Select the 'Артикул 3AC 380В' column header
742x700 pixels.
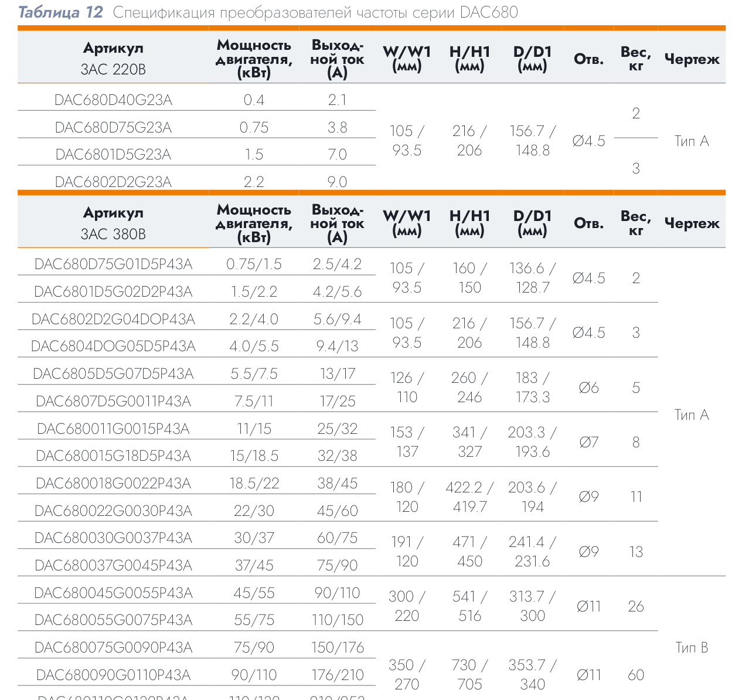[x=113, y=223]
